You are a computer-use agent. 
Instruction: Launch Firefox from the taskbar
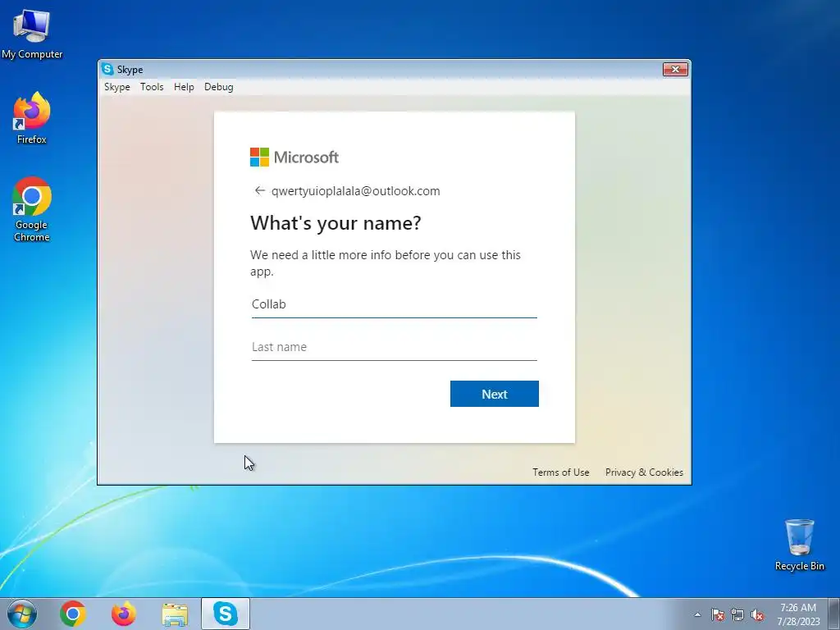tap(124, 614)
